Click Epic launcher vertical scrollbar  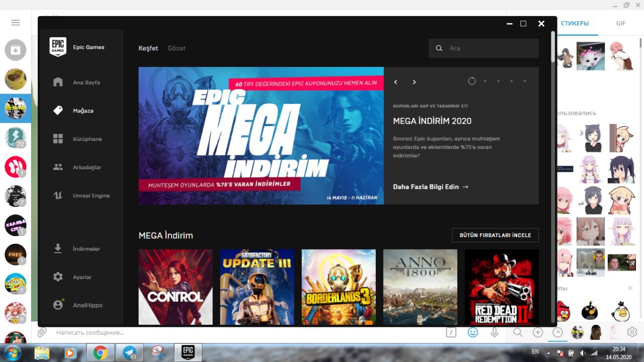pyautogui.click(x=553, y=47)
